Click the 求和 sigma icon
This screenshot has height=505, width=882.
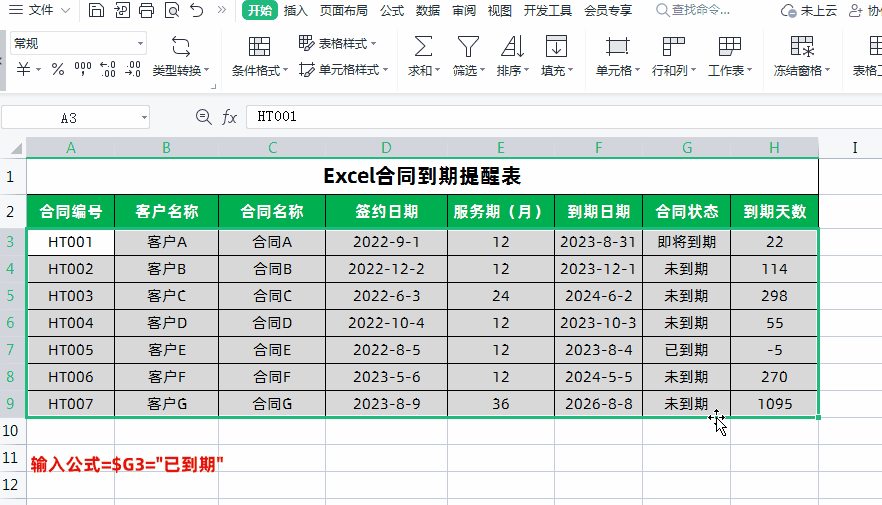[423, 47]
